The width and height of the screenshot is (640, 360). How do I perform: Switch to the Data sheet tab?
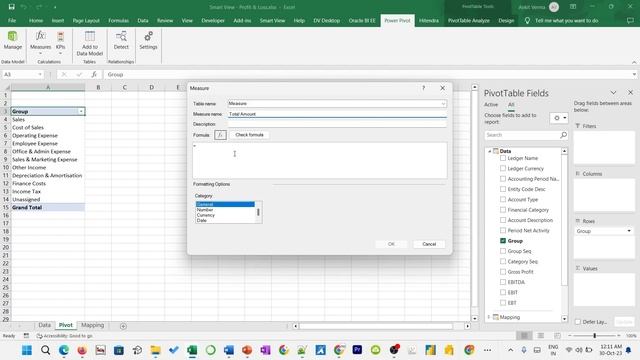tap(44, 325)
